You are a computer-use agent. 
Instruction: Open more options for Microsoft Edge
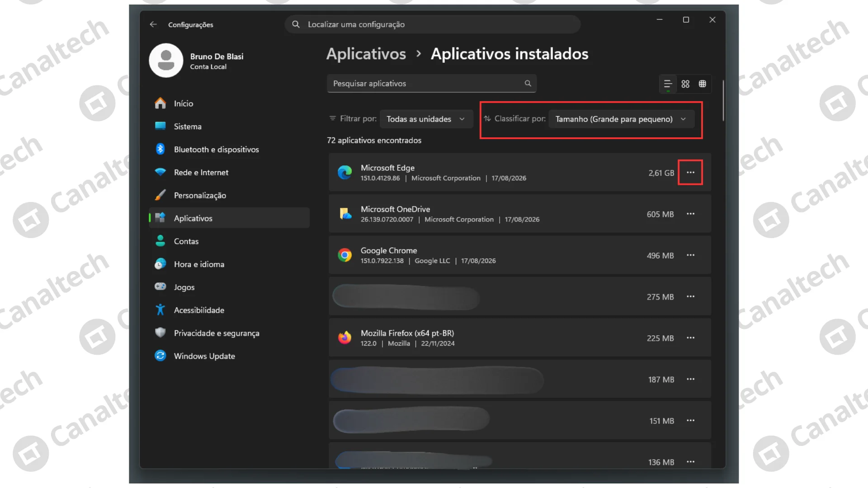pos(690,172)
